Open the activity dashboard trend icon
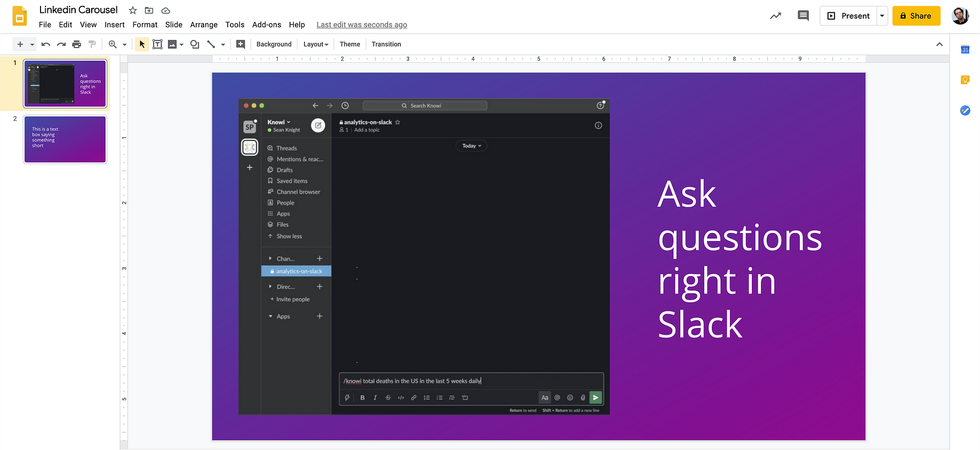 [776, 16]
